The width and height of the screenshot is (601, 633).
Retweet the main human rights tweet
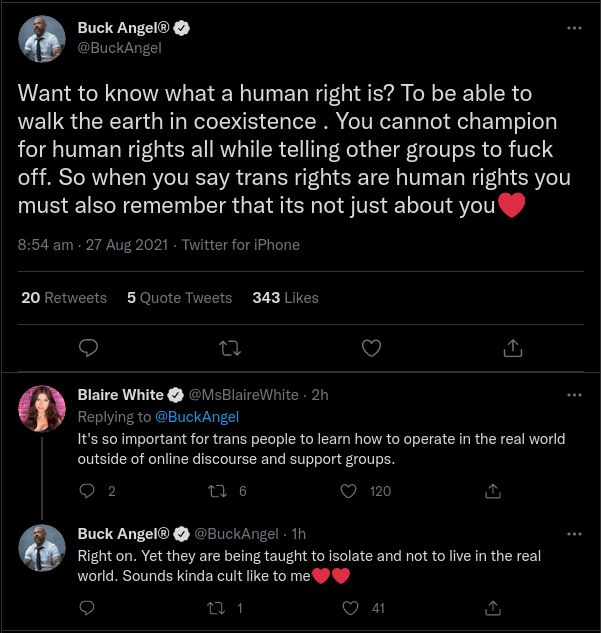click(230, 348)
